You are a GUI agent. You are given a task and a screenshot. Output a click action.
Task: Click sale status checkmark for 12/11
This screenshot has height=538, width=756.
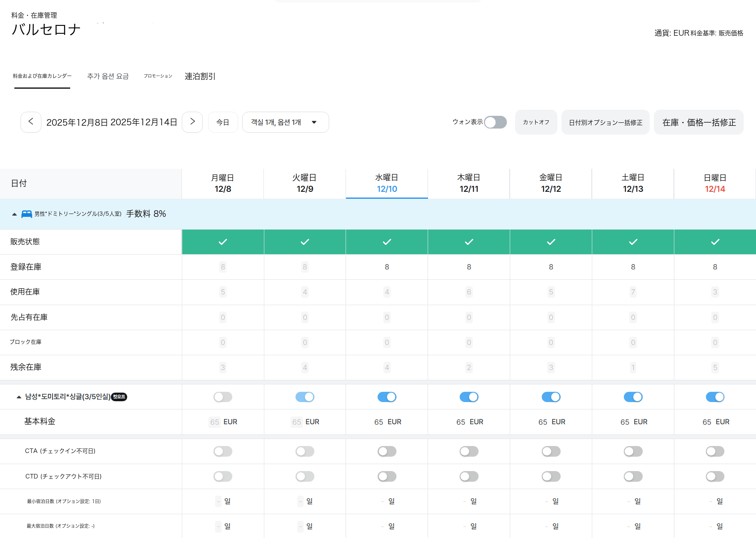pos(469,242)
